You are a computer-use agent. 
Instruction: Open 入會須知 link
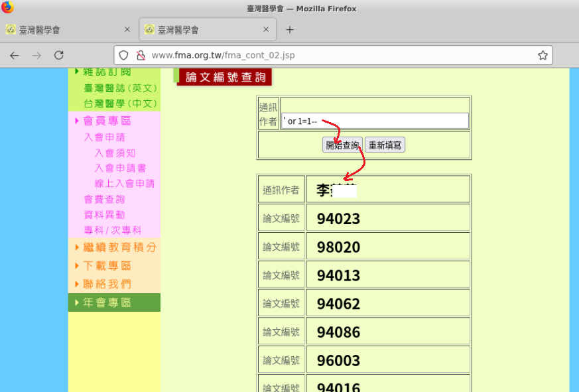(x=115, y=153)
